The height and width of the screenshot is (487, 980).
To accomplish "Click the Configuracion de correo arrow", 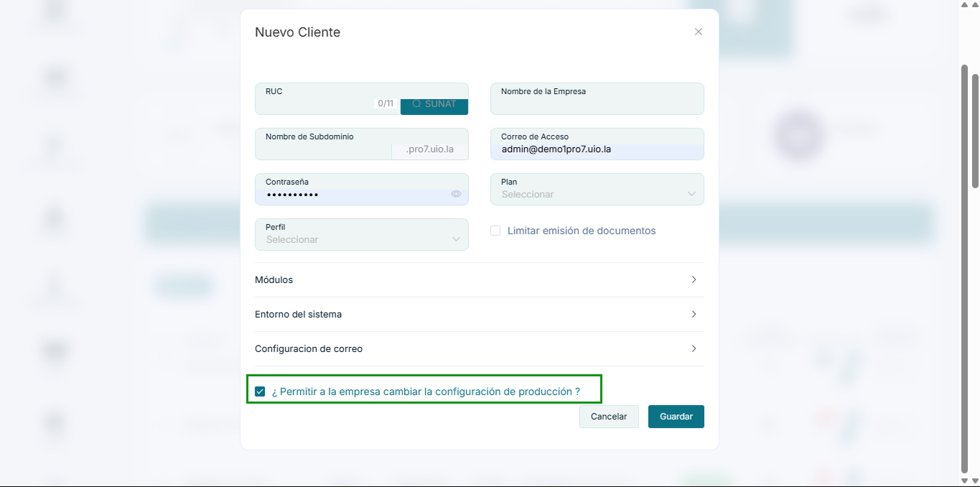I will 693,348.
